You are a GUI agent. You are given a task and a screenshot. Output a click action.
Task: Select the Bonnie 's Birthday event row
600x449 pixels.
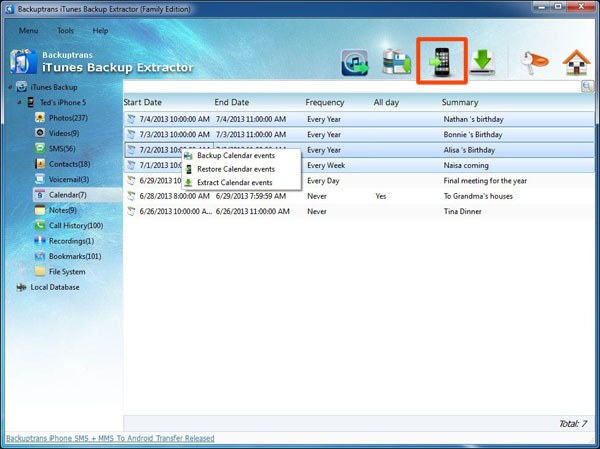pyautogui.click(x=359, y=134)
